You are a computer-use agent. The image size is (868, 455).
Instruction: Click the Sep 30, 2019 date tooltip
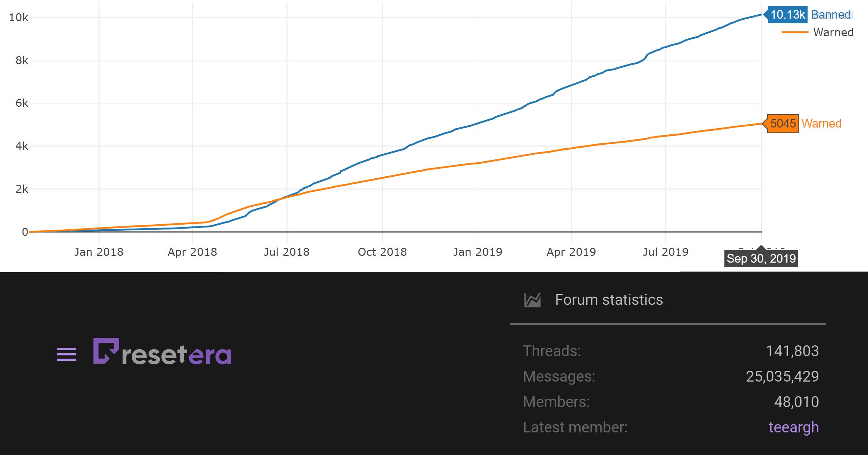tap(761, 258)
